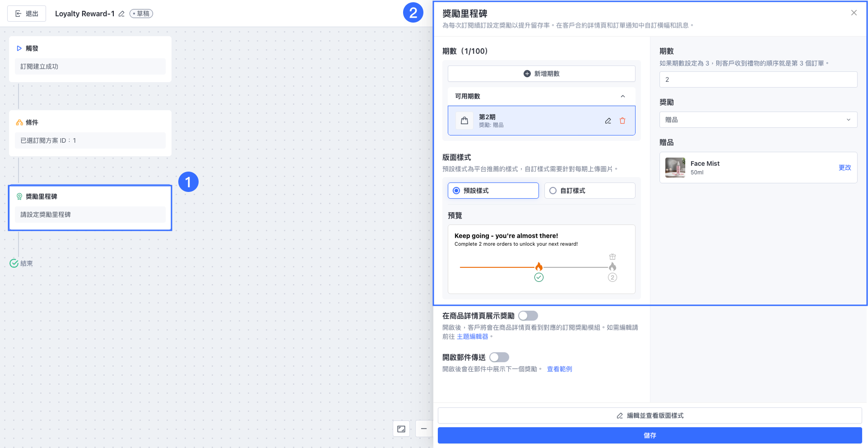Click the 更改 link for Face Mist
Screen dimensions: 868x448
click(845, 168)
